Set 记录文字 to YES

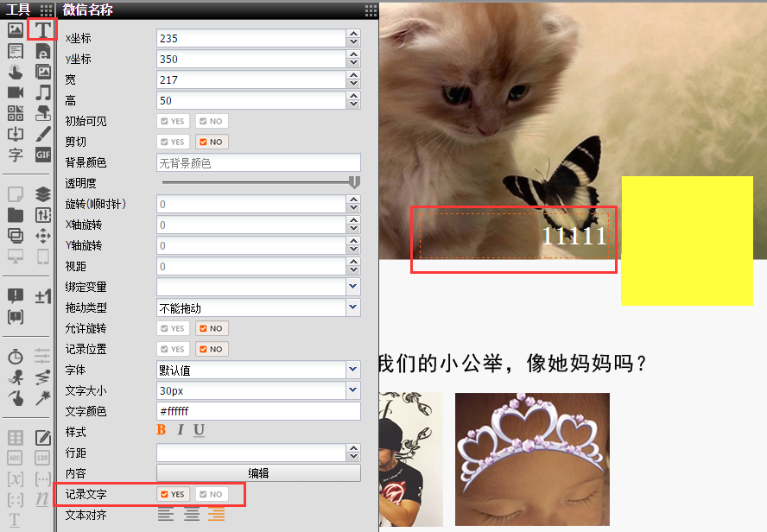coord(173,494)
